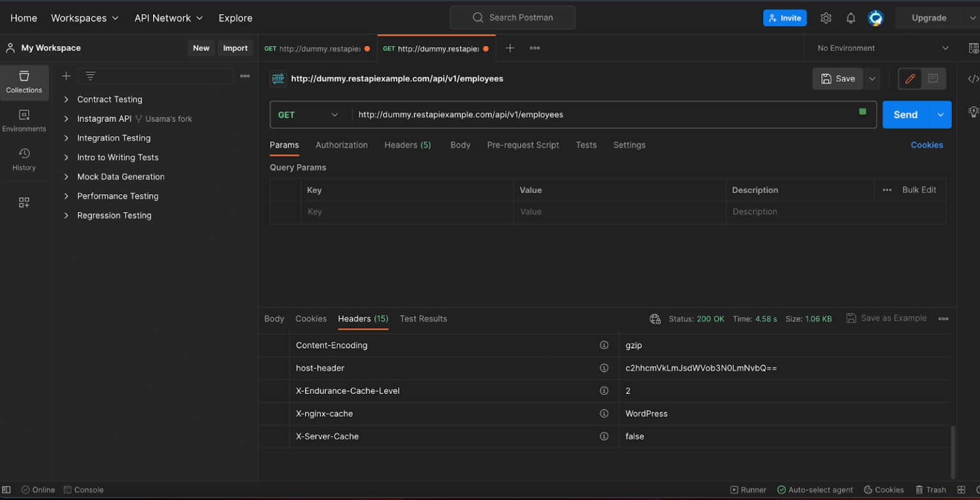980x500 pixels.
Task: Open the response pane three-dot options
Action: click(943, 319)
